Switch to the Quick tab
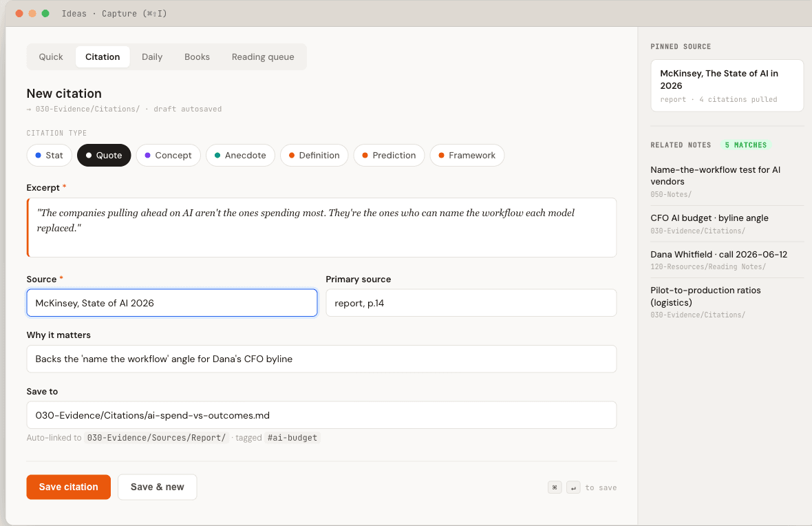812x526 pixels. click(x=51, y=57)
